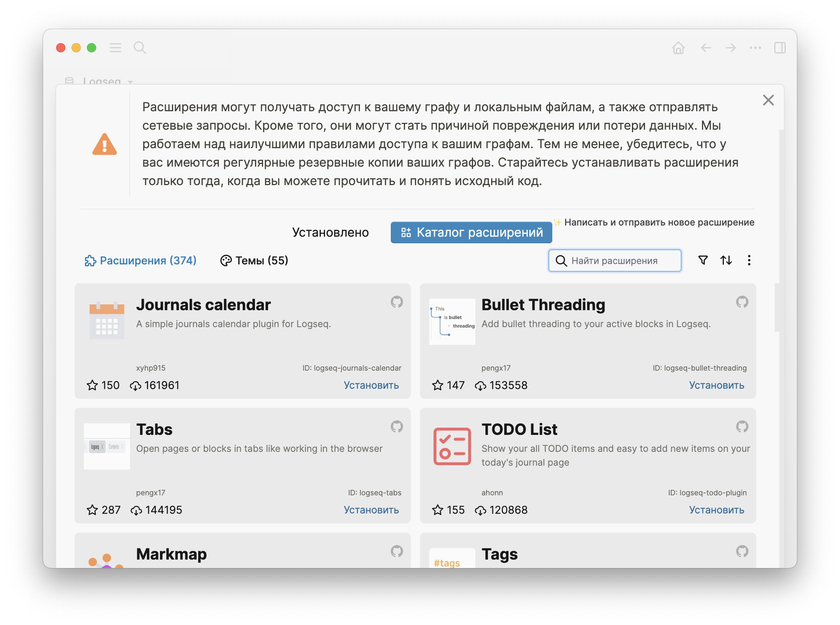840x625 pixels.
Task: Install the Tabs plugin via Установить
Action: point(371,510)
